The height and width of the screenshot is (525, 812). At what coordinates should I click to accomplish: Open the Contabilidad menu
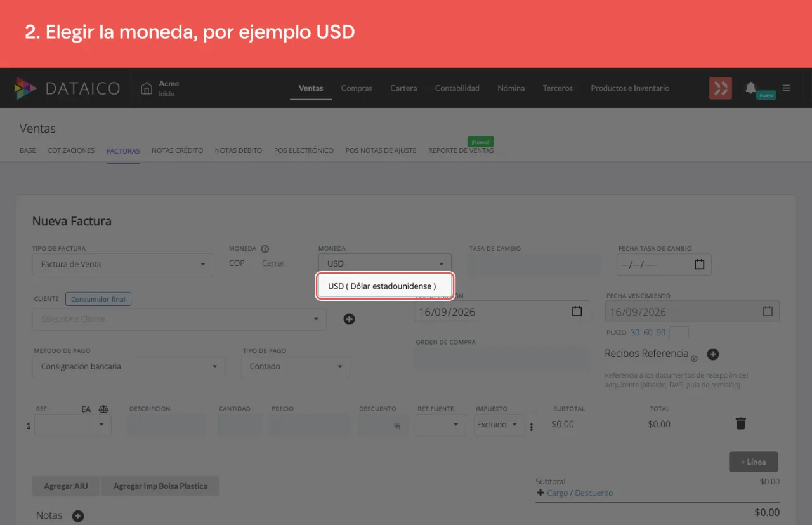pyautogui.click(x=457, y=88)
